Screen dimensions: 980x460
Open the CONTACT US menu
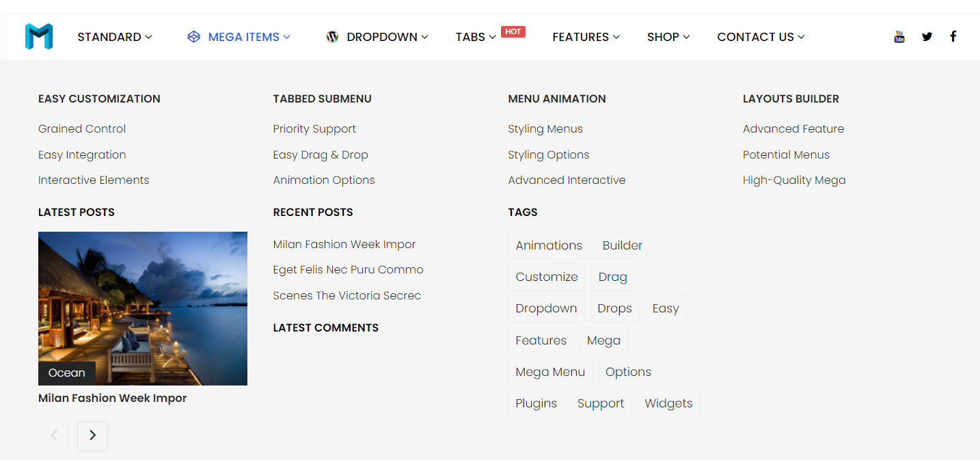[x=755, y=37]
